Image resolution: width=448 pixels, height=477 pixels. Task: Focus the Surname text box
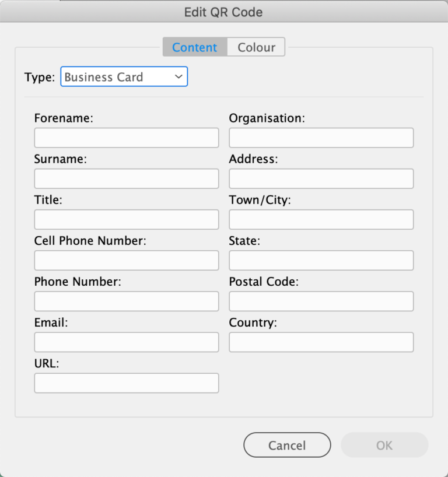127,179
